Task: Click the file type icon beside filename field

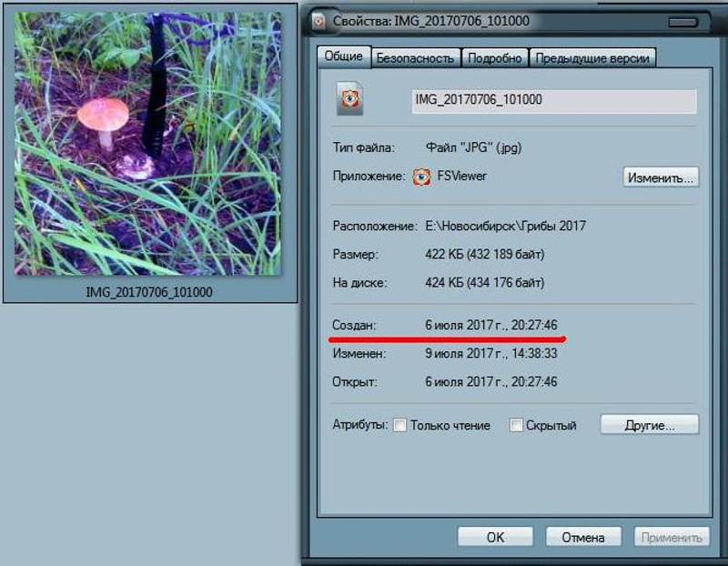Action: pos(349,98)
